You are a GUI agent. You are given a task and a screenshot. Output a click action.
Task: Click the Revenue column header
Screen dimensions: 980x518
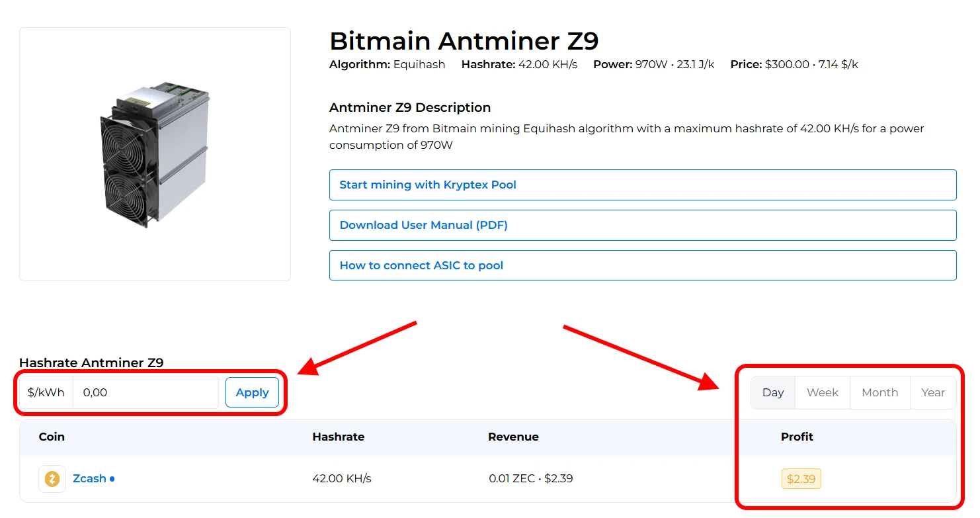click(513, 437)
